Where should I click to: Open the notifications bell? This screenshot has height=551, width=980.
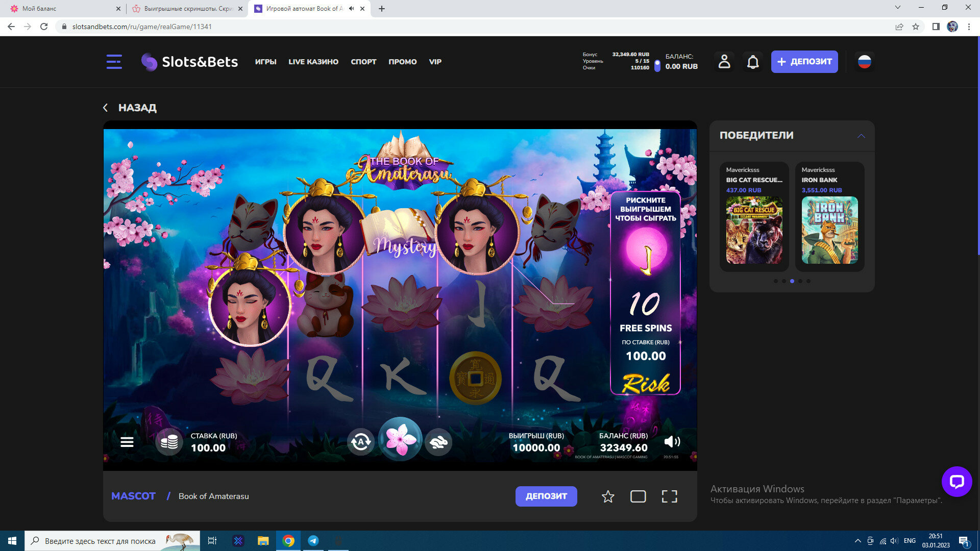point(753,62)
